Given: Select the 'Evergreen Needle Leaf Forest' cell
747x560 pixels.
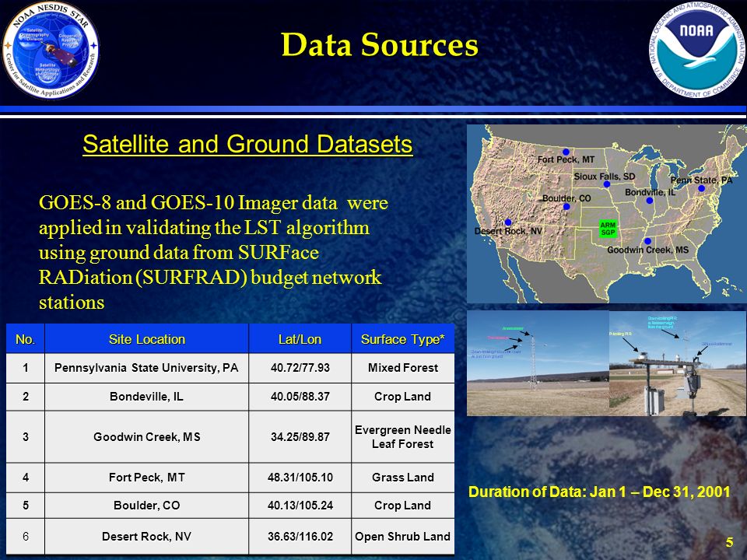Looking at the screenshot, I should [403, 436].
